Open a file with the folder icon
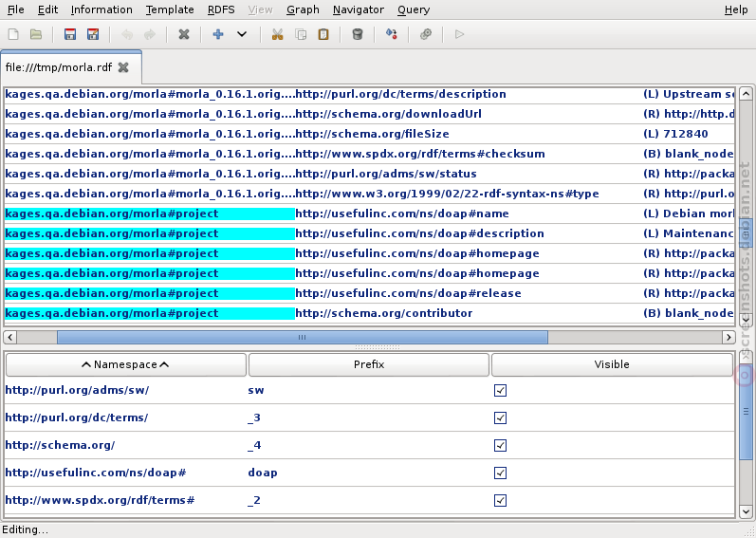This screenshot has height=538, width=756. click(x=36, y=34)
